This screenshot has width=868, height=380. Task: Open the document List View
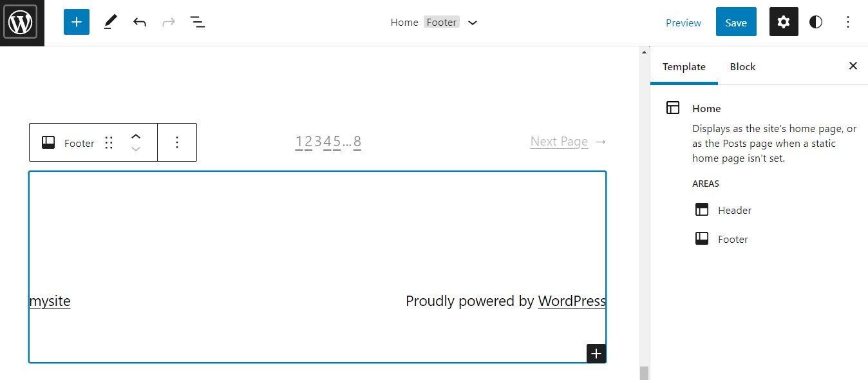tap(198, 22)
